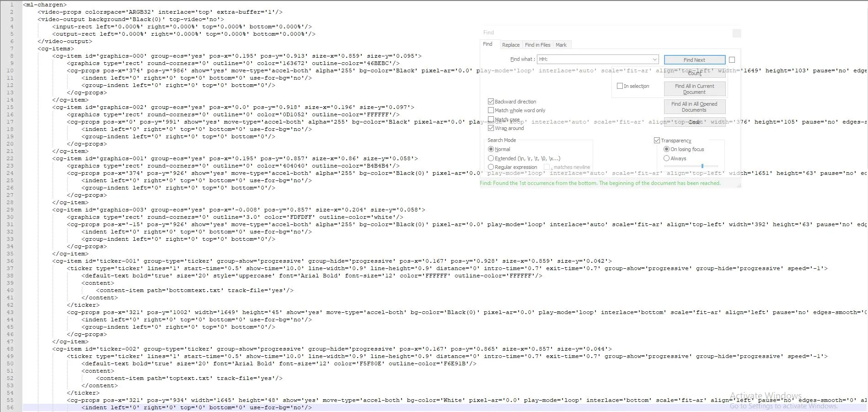Screen dimensions: 868x412
Task: Disable the Wrap around checkbox
Action: [x=491, y=128]
